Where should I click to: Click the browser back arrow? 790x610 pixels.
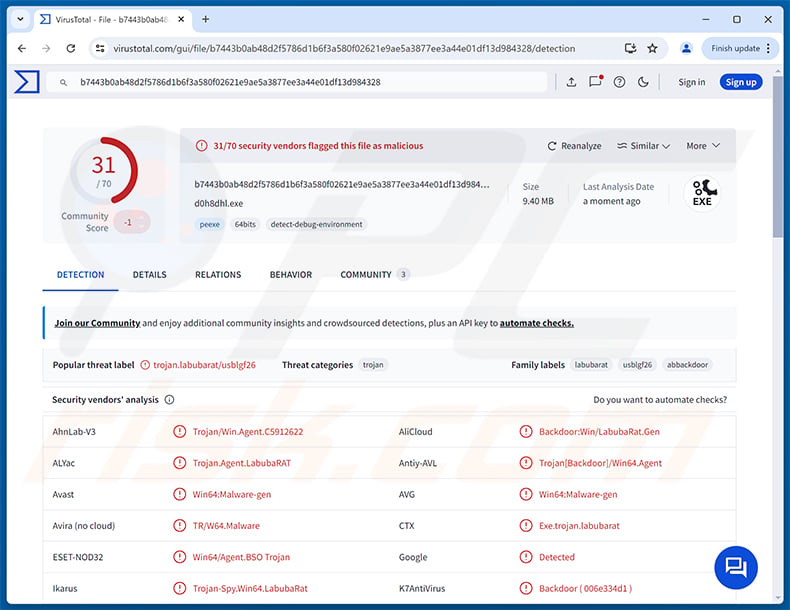point(22,48)
